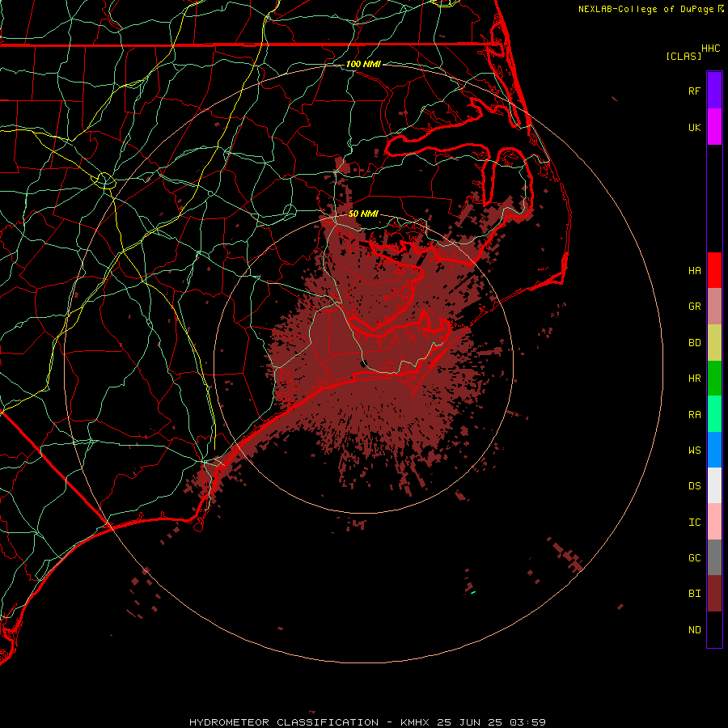Pick the HR green legend swatch
The height and width of the screenshot is (728, 728).
pyautogui.click(x=714, y=379)
